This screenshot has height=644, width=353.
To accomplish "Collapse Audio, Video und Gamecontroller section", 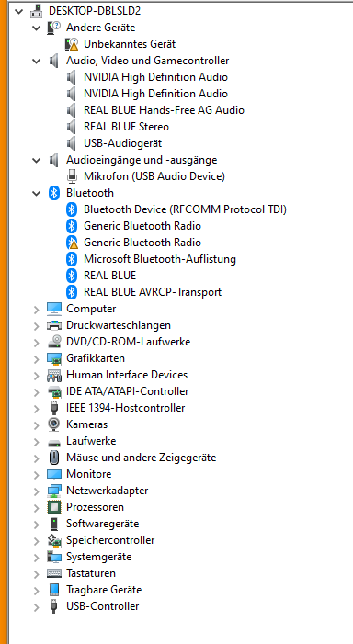I will [37, 62].
